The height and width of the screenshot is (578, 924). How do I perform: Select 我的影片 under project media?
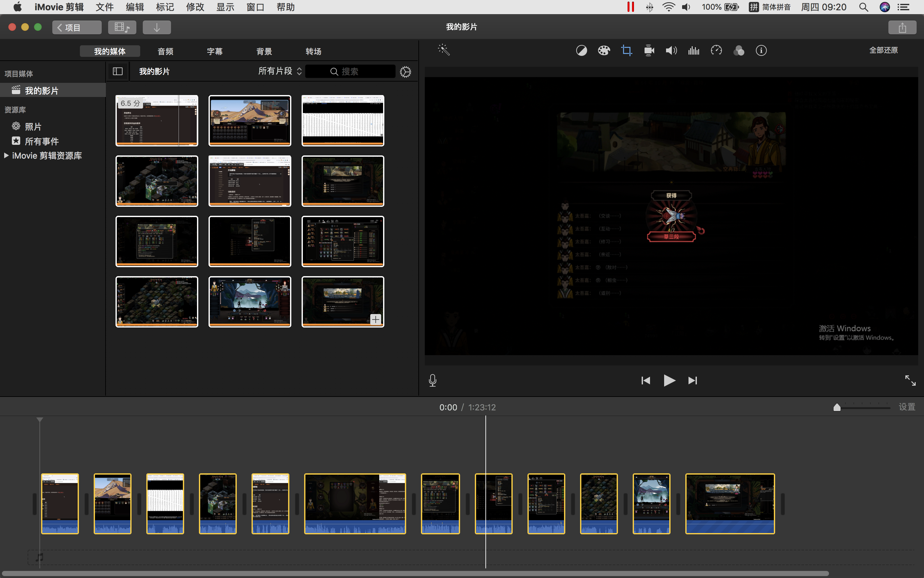[x=53, y=90]
